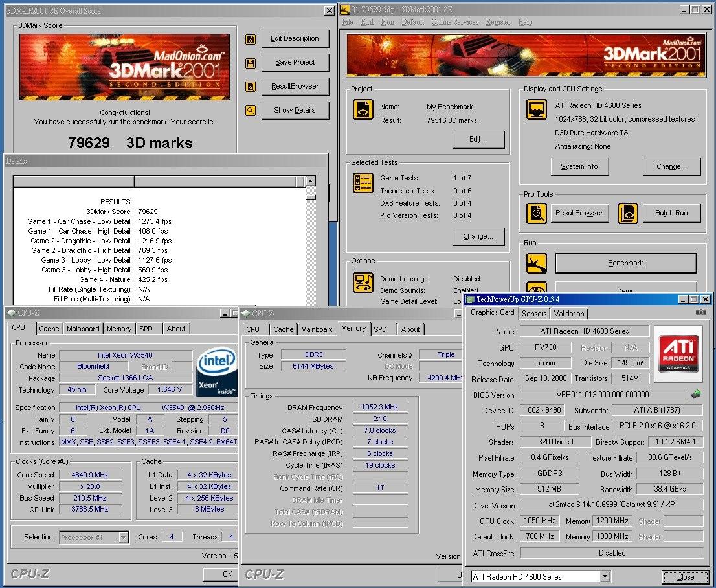The height and width of the screenshot is (588, 716).
Task: Click the GPU-Z title bar icon
Action: pyautogui.click(x=470, y=299)
